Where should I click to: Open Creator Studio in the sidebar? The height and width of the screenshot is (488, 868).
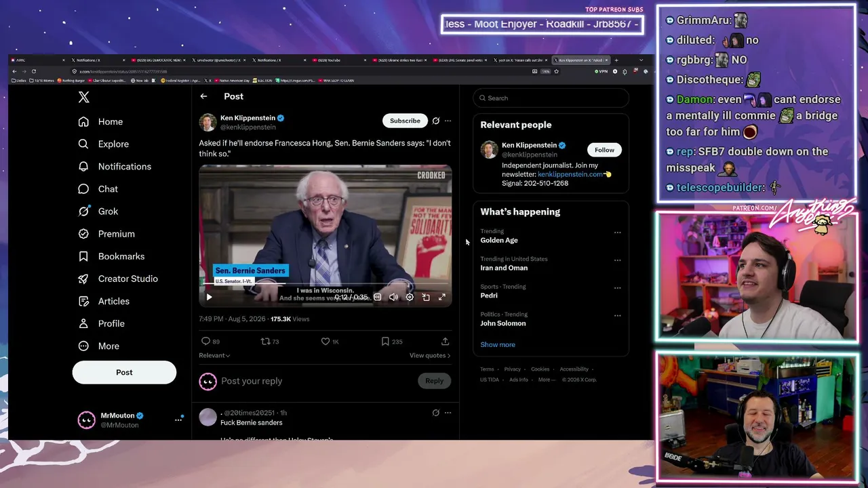tap(118, 279)
